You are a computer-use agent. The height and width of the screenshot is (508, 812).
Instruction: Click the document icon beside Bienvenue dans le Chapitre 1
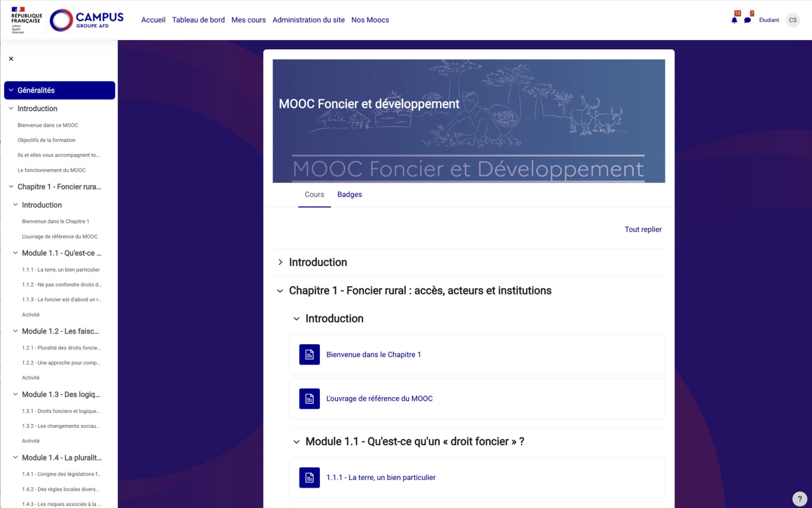[309, 354]
